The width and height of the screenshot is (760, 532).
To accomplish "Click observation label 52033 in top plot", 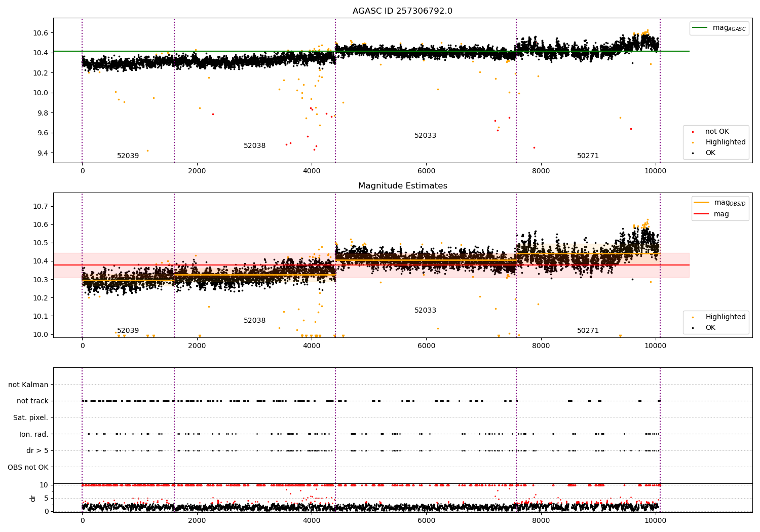I will 425,136.
